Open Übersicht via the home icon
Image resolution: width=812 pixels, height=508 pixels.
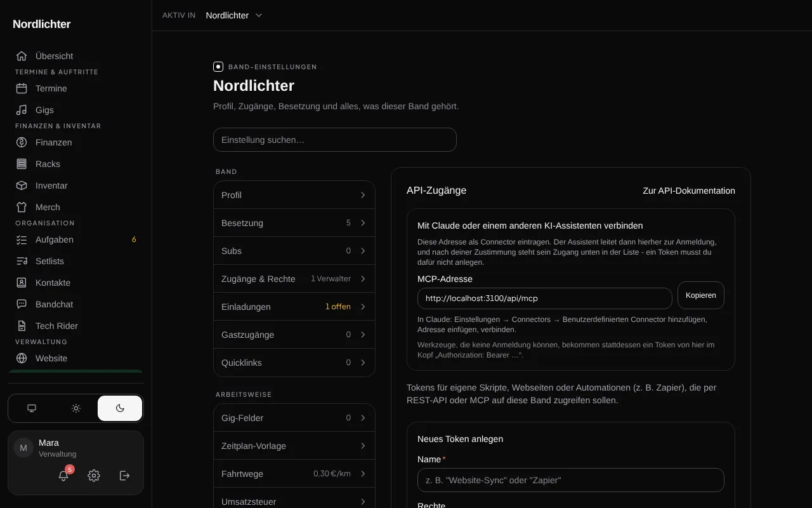[x=22, y=56]
